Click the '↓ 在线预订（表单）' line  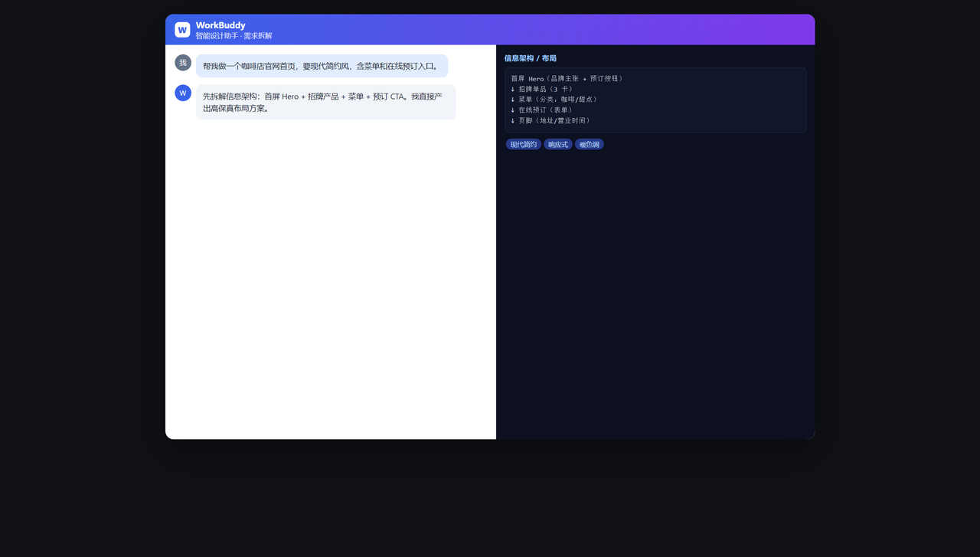[x=542, y=110]
